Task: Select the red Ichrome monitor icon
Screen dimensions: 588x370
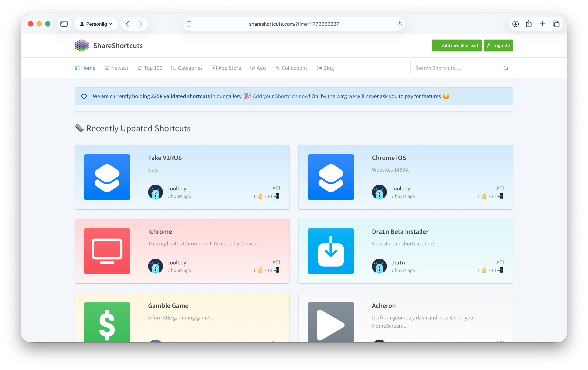Action: [x=107, y=251]
